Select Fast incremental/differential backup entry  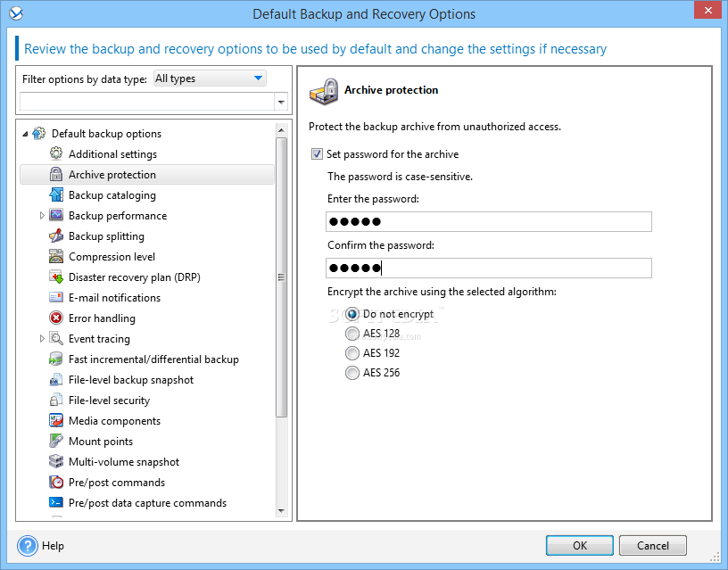[153, 359]
